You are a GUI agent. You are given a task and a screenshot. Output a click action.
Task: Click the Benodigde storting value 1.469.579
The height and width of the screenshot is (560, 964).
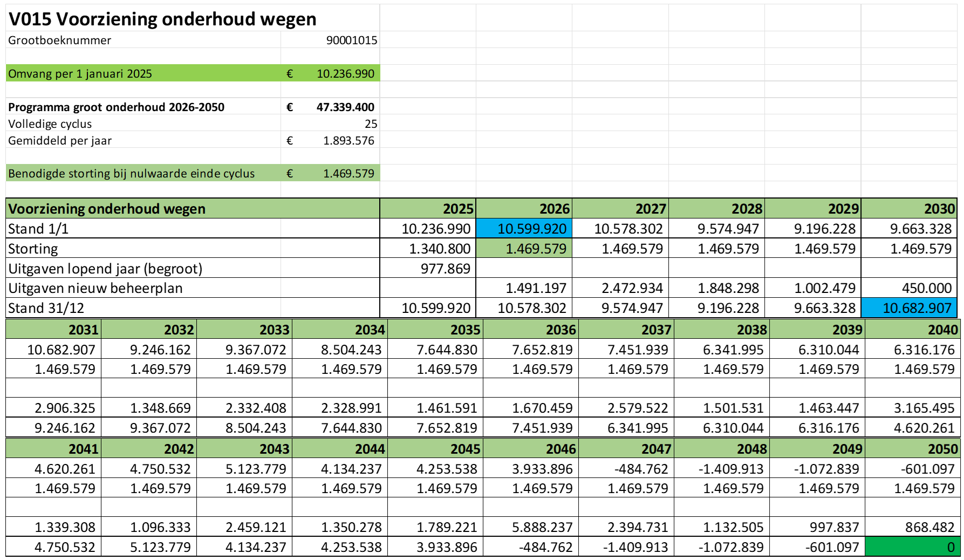click(x=348, y=173)
